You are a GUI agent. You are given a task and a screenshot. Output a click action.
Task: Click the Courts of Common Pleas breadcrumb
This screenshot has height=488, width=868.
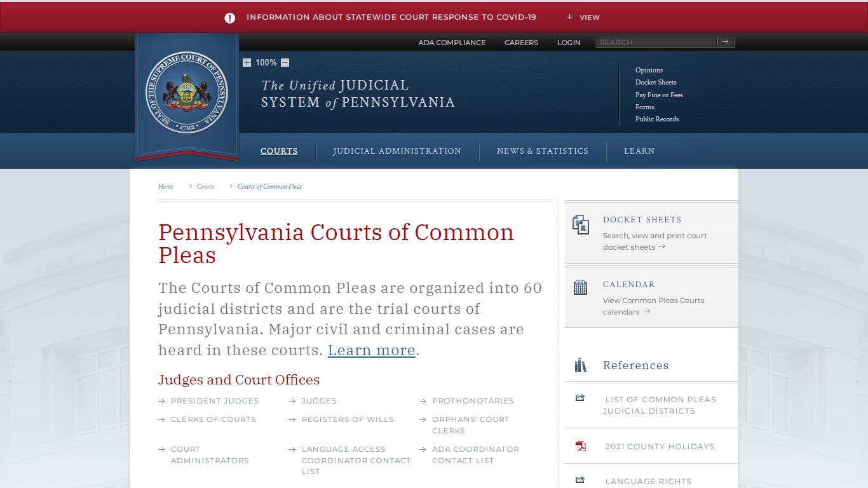point(269,186)
